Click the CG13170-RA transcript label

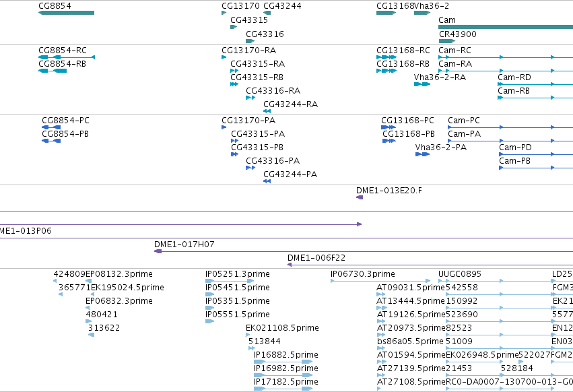point(249,50)
